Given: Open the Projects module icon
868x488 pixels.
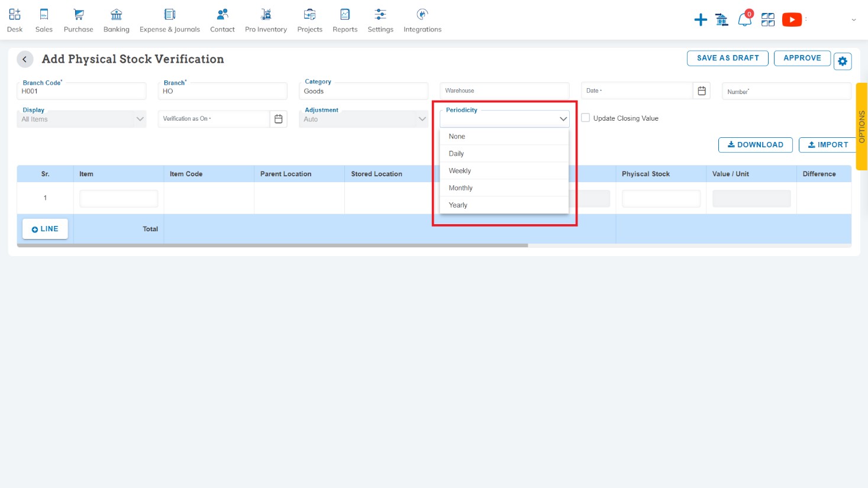Looking at the screenshot, I should pos(309,14).
